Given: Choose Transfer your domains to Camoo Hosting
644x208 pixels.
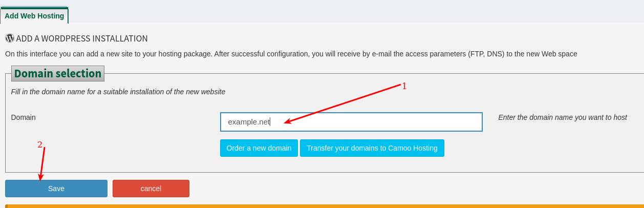Looking at the screenshot, I should click(372, 148).
